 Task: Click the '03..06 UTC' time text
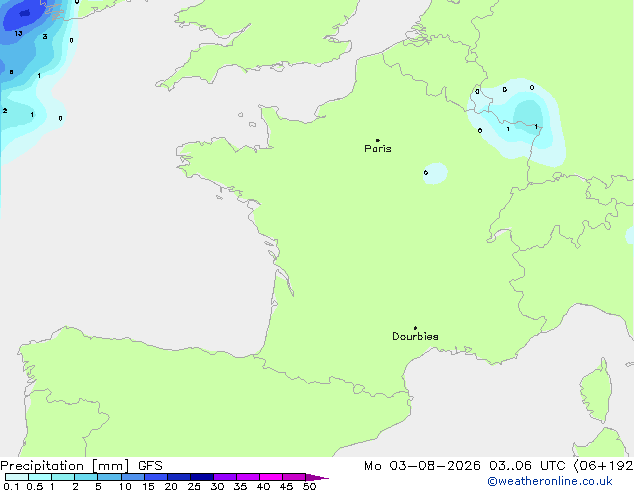pyautogui.click(x=526, y=466)
